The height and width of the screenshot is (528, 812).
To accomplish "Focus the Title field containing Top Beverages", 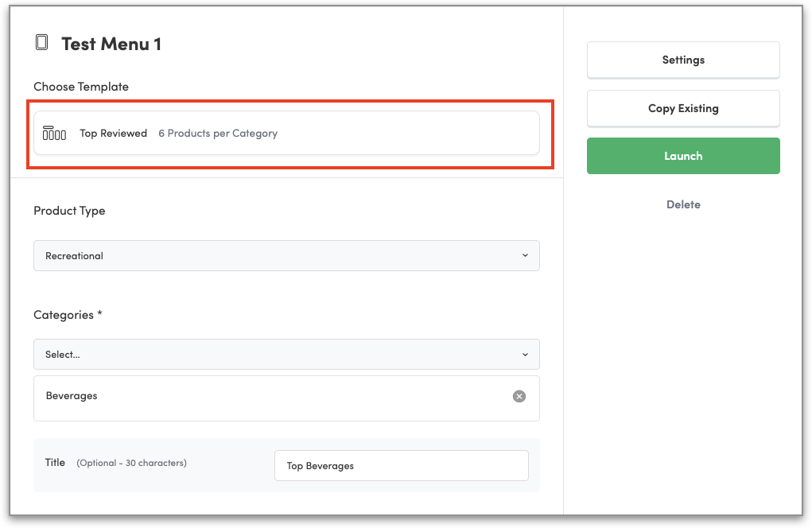I will click(x=401, y=466).
